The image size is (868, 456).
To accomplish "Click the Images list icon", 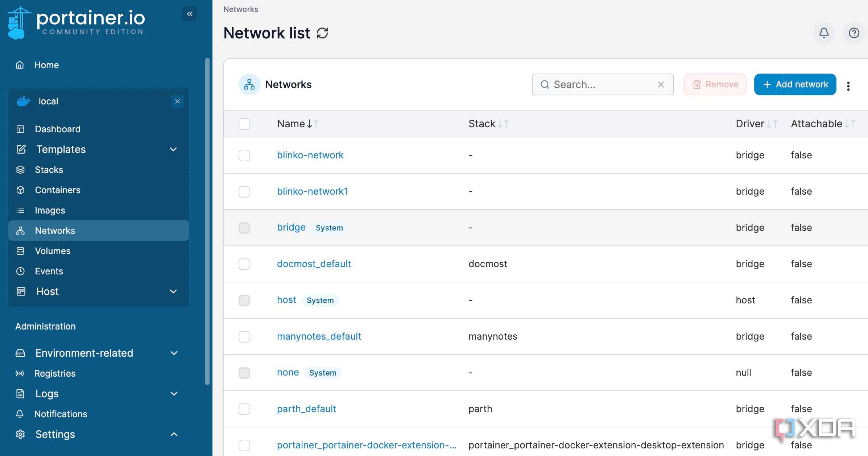I will click(x=21, y=210).
